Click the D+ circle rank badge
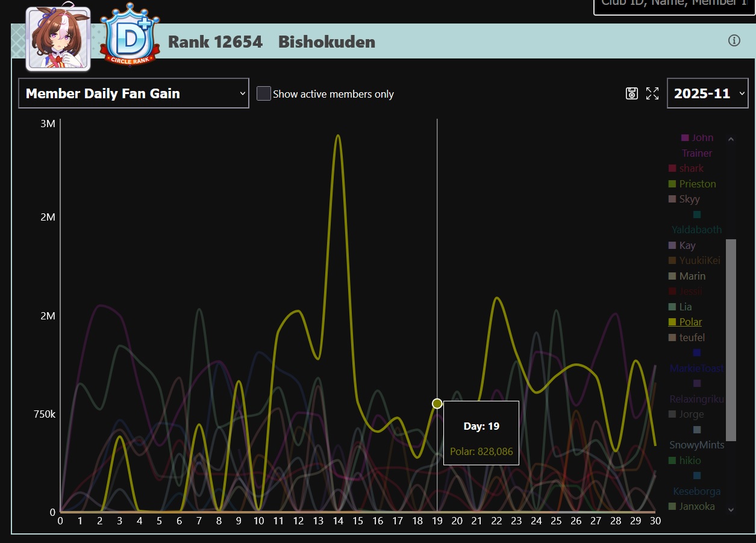The height and width of the screenshot is (543, 756). pyautogui.click(x=130, y=34)
